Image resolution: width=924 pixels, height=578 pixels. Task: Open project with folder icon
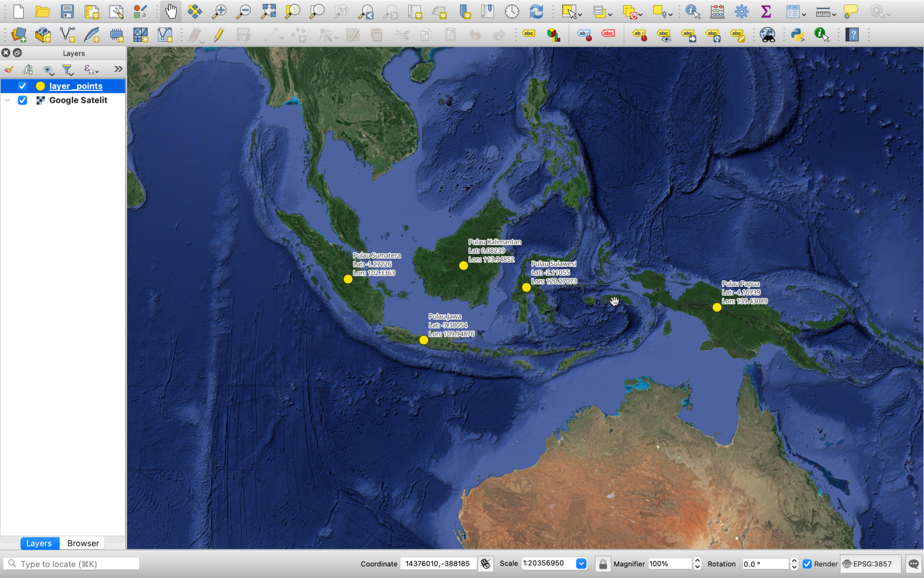pyautogui.click(x=43, y=11)
